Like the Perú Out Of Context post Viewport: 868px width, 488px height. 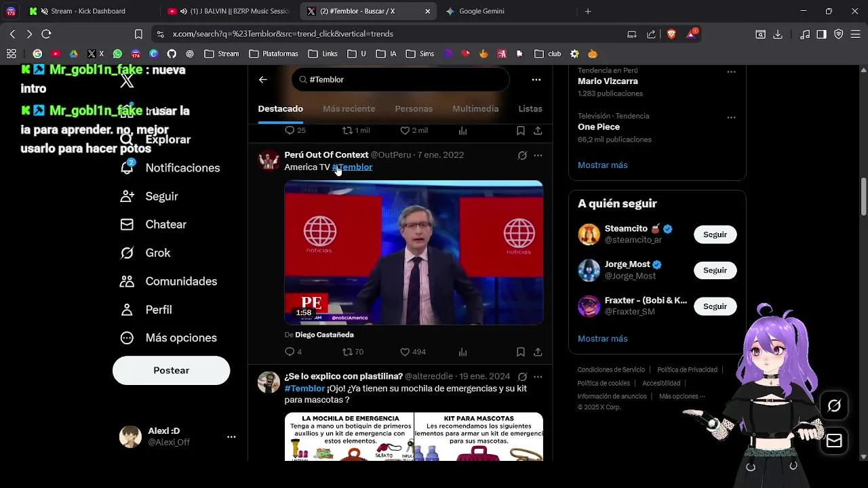coord(412,352)
